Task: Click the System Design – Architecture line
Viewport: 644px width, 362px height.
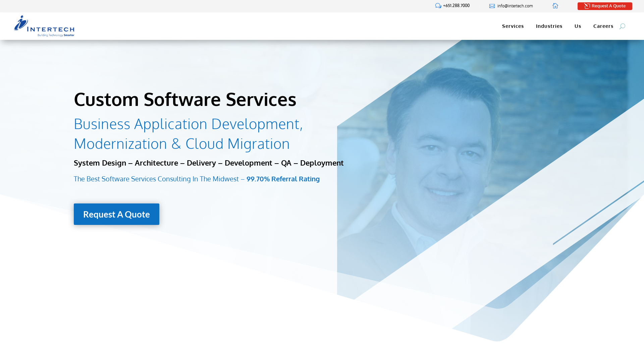Action: [x=209, y=163]
